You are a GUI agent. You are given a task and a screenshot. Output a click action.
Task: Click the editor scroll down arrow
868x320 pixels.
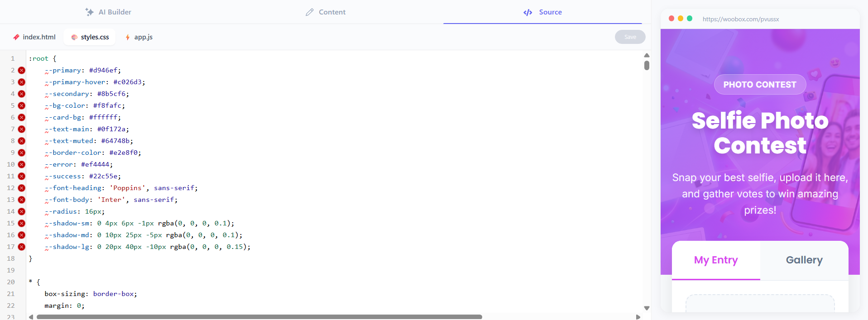coord(647,308)
